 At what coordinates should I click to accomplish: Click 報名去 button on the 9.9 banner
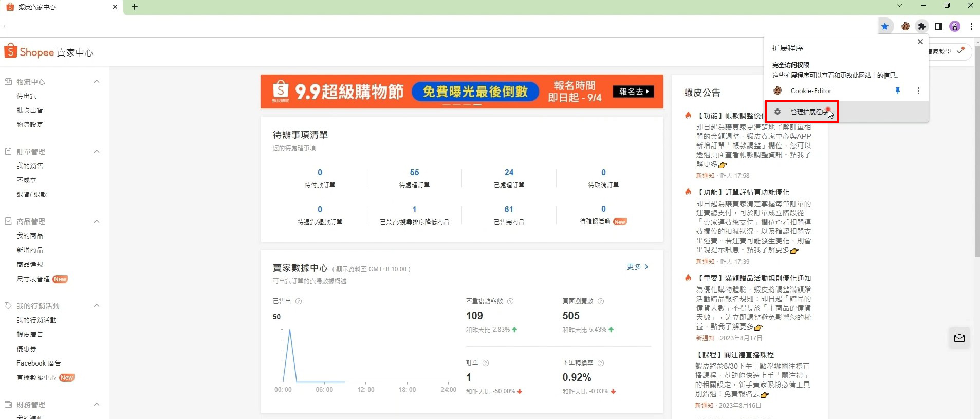pos(634,92)
